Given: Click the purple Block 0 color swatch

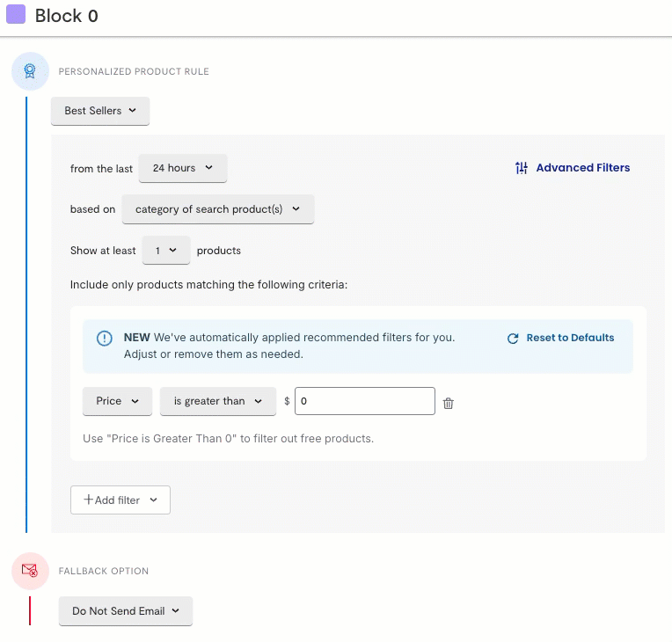Looking at the screenshot, I should (16, 15).
